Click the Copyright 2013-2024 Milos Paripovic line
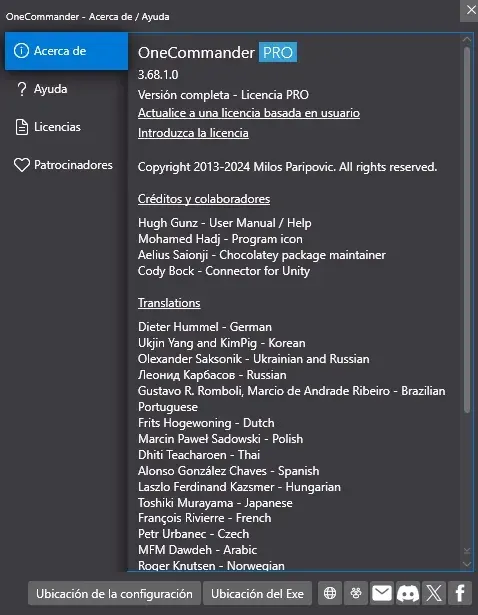Screen dimensions: 478x615 point(287,167)
